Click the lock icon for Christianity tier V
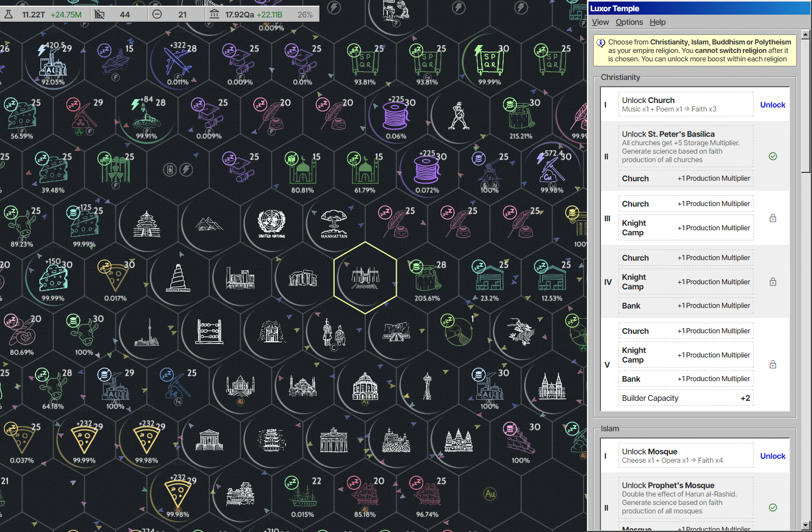The image size is (812, 532). point(773,364)
